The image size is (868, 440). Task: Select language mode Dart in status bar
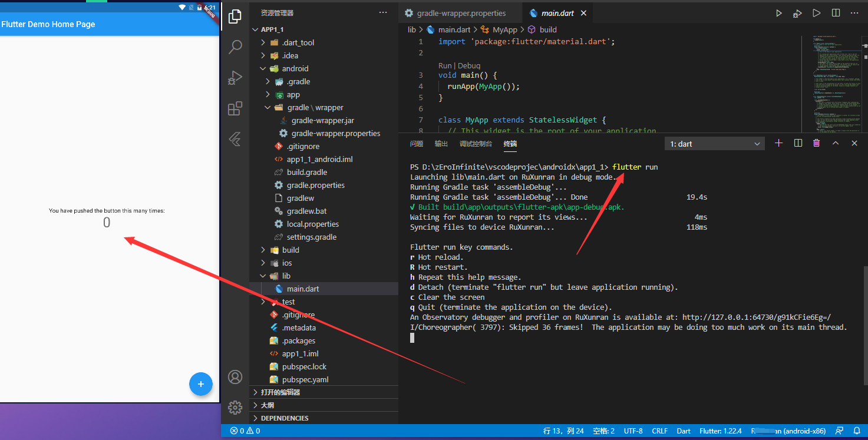pyautogui.click(x=684, y=431)
